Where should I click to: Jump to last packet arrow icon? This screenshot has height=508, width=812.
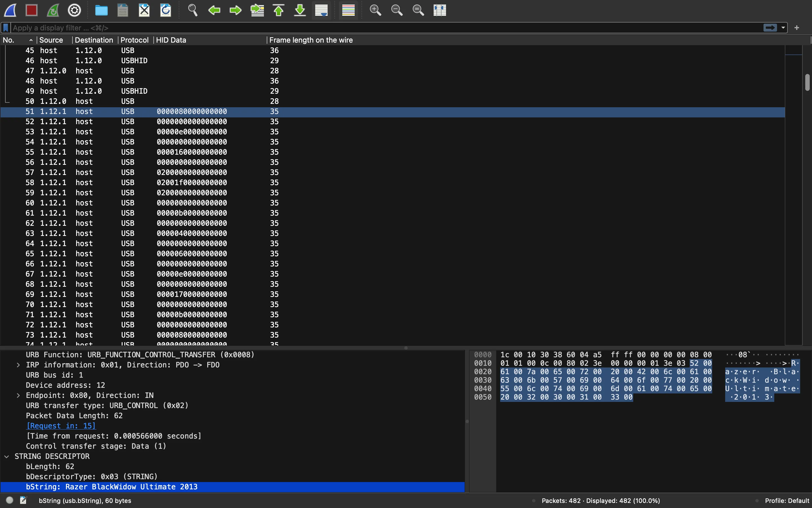click(300, 10)
